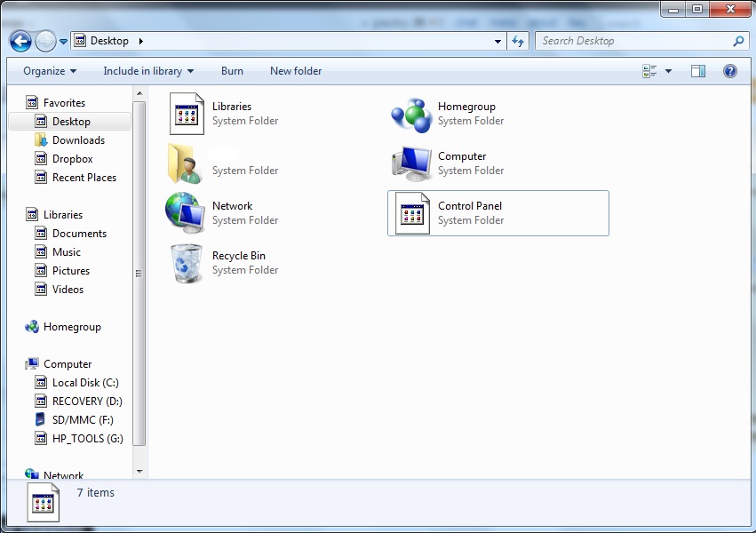
Task: Click the Burn toolbar item
Action: tap(232, 71)
